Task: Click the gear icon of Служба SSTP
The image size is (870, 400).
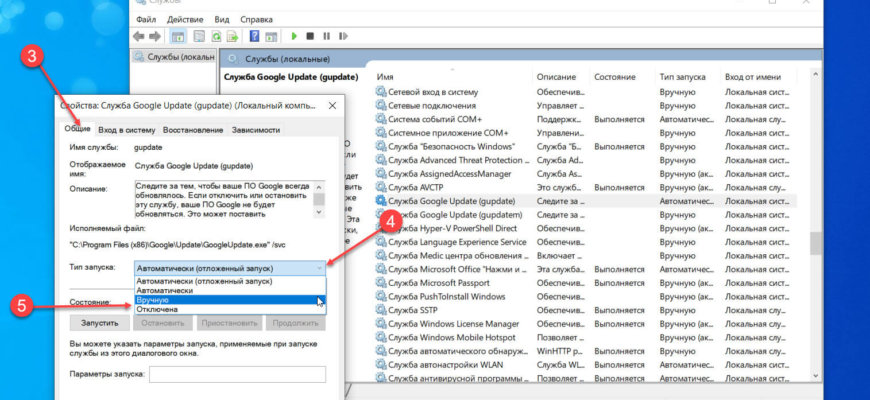Action: [381, 310]
